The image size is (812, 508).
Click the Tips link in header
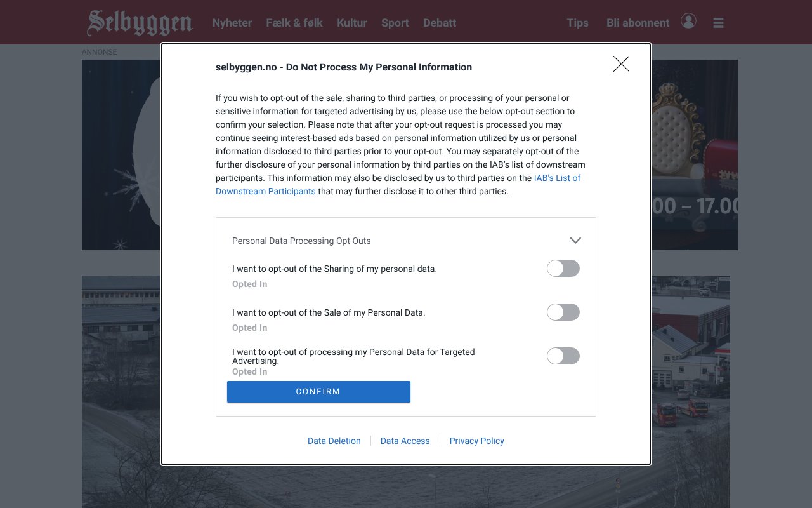[577, 23]
